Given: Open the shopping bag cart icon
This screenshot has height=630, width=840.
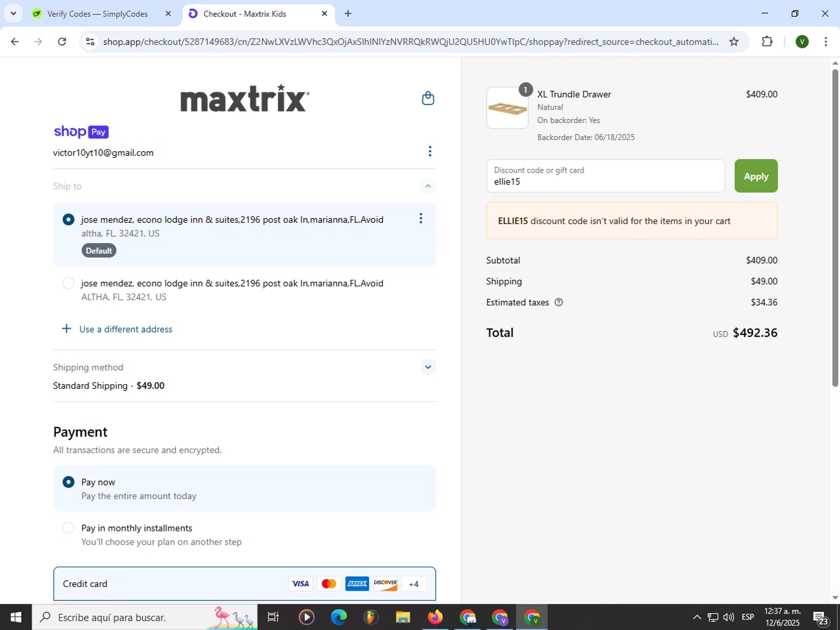Looking at the screenshot, I should pyautogui.click(x=428, y=99).
